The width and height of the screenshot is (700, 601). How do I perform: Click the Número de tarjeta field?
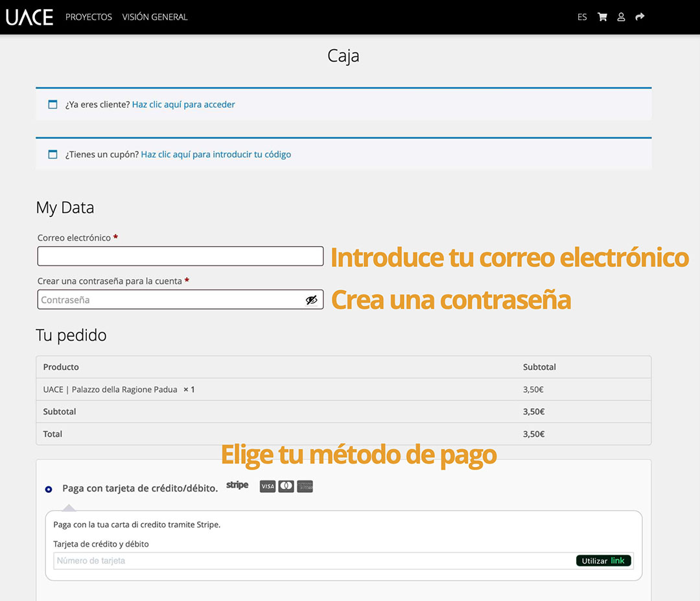point(311,561)
